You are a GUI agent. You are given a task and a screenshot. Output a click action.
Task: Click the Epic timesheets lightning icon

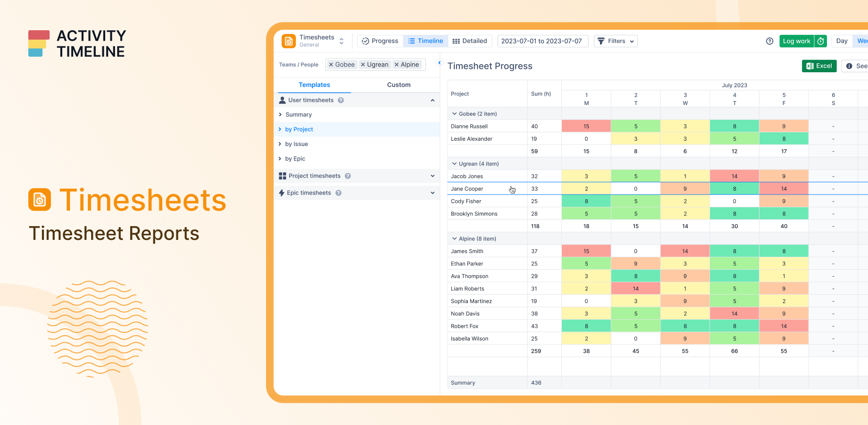coord(282,193)
